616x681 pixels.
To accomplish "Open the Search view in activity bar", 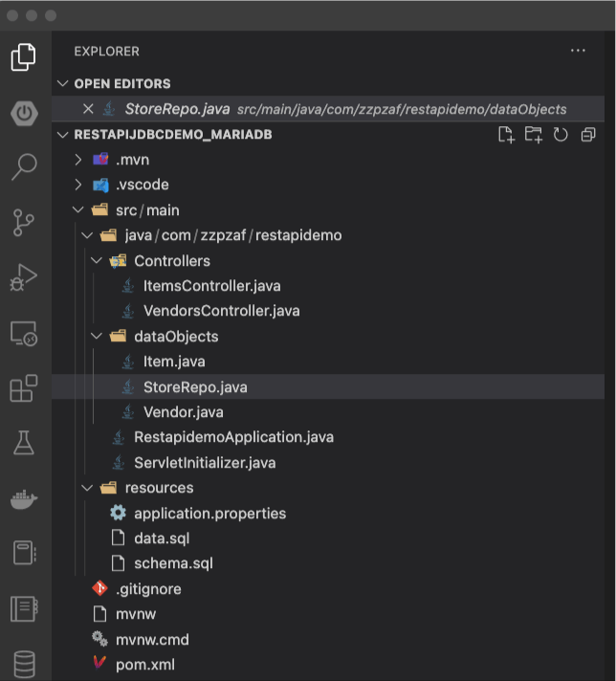I will (x=24, y=166).
